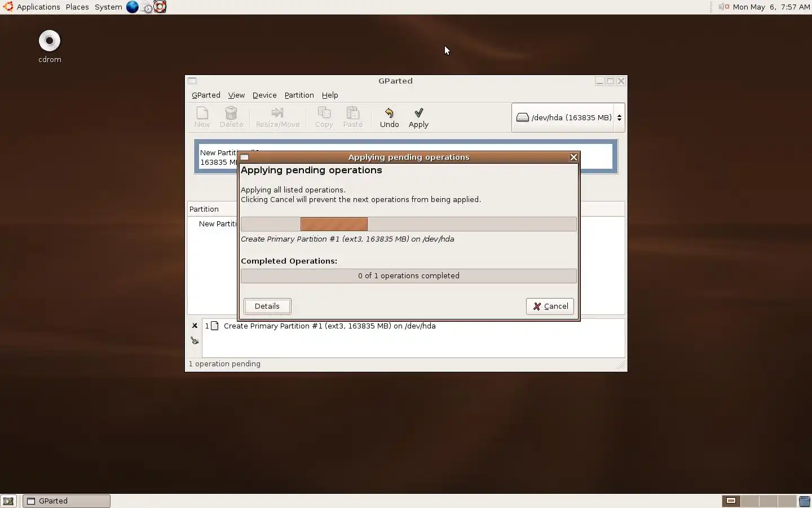Click the Partition column header
Screen dimensions: 812x508
click(213, 209)
